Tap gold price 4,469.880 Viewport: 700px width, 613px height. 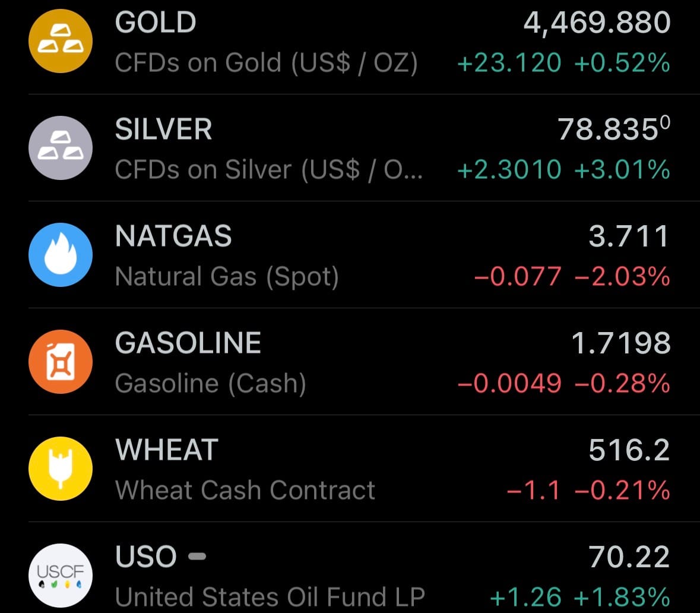tap(597, 23)
